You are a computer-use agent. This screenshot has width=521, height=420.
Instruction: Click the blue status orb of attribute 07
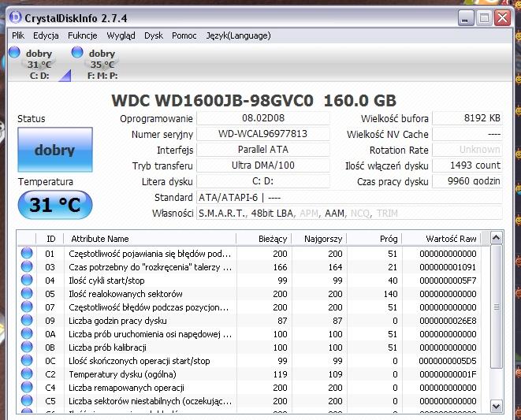[27, 307]
